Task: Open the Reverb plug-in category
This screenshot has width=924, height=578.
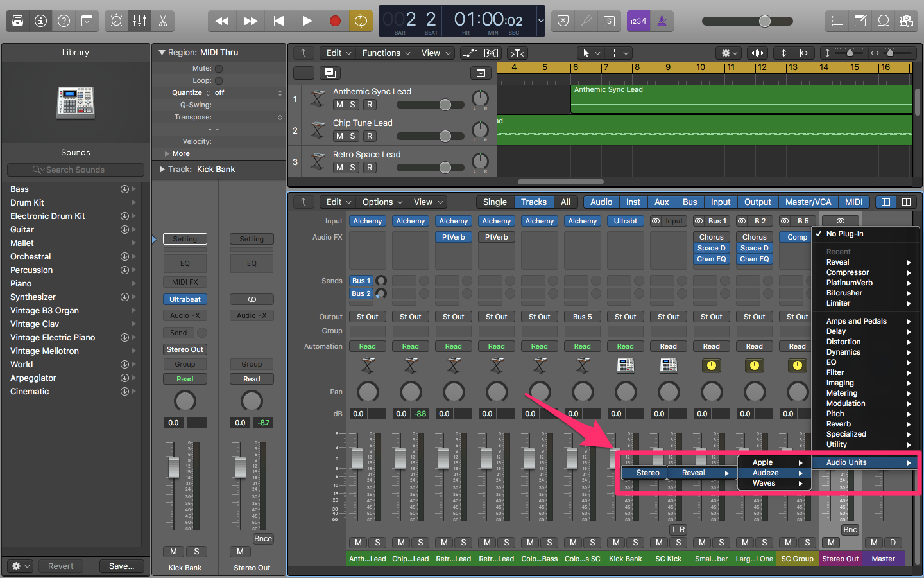Action: click(865, 424)
